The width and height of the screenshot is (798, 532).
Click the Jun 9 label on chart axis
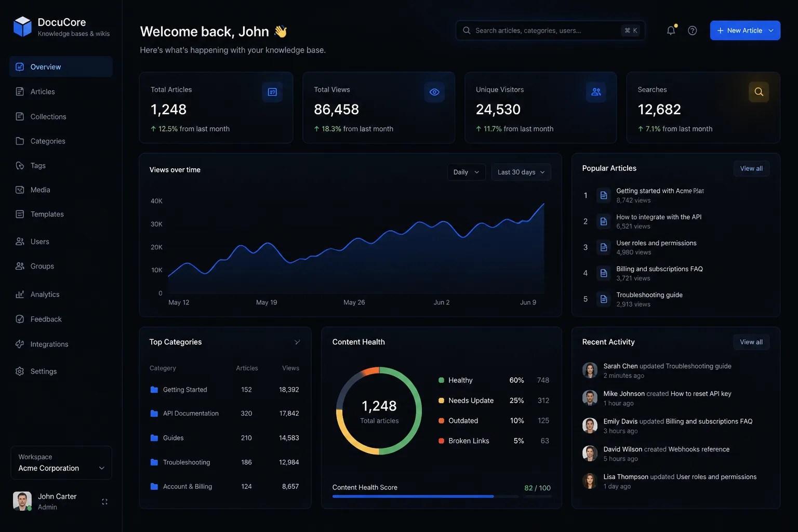pos(528,302)
